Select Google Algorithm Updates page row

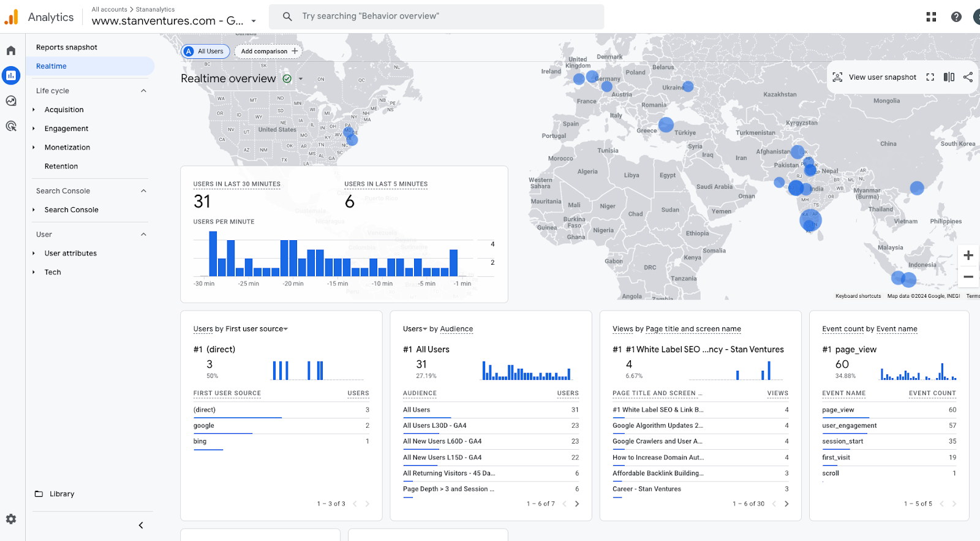tap(701, 426)
